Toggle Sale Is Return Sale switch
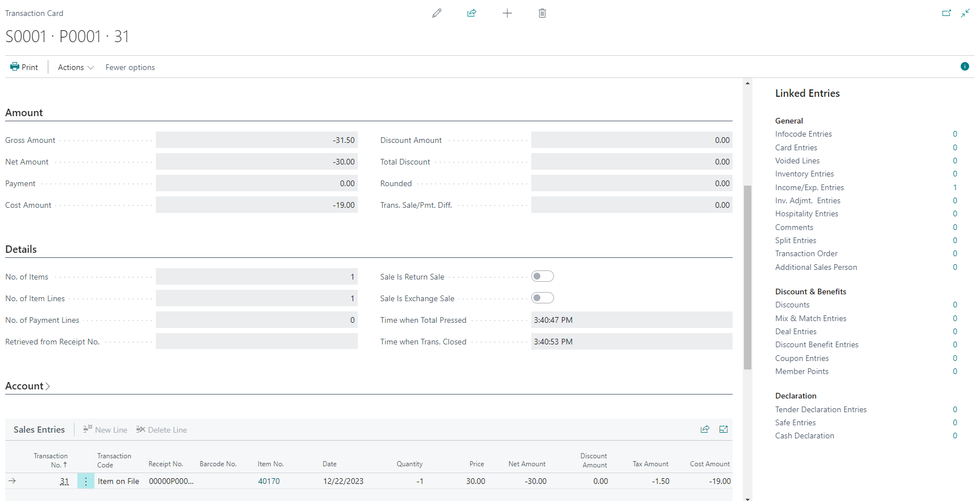 click(542, 277)
